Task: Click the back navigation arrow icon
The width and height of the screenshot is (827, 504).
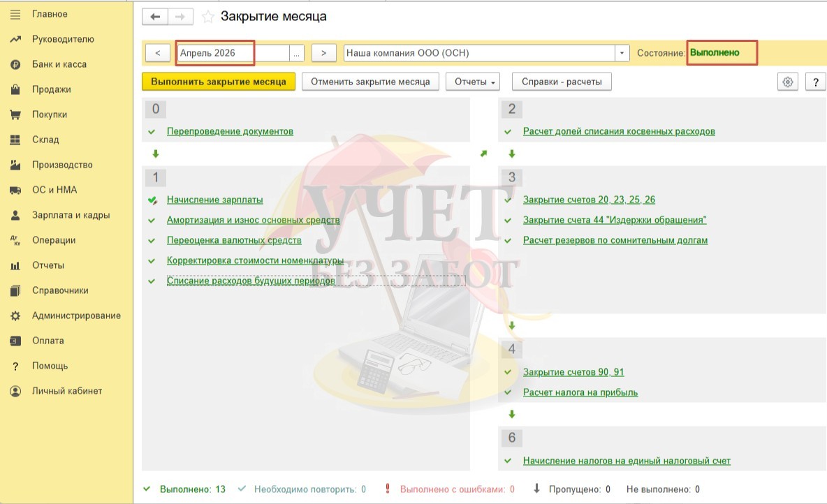Action: 155,17
